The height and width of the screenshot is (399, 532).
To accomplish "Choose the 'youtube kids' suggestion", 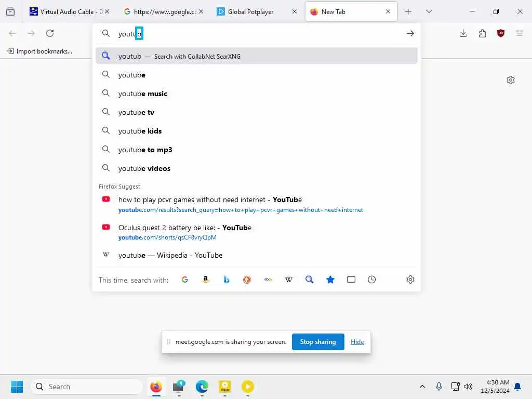I will pos(256,130).
